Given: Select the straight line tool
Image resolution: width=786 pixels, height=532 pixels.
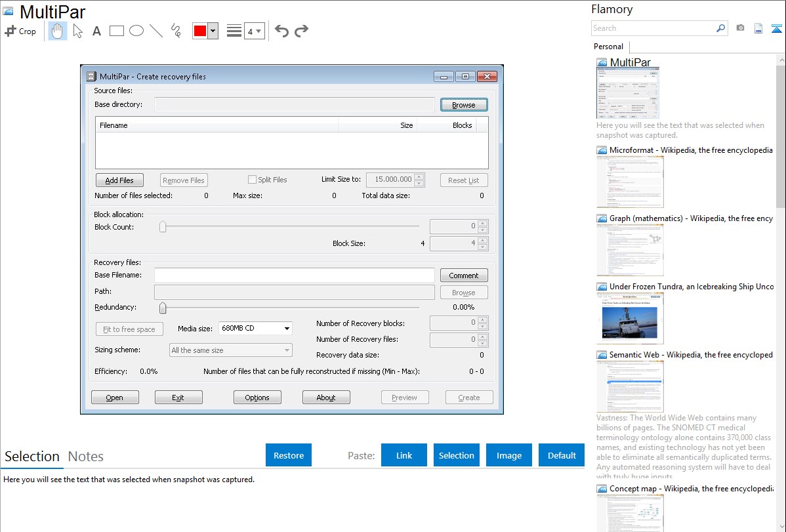Looking at the screenshot, I should 156,31.
